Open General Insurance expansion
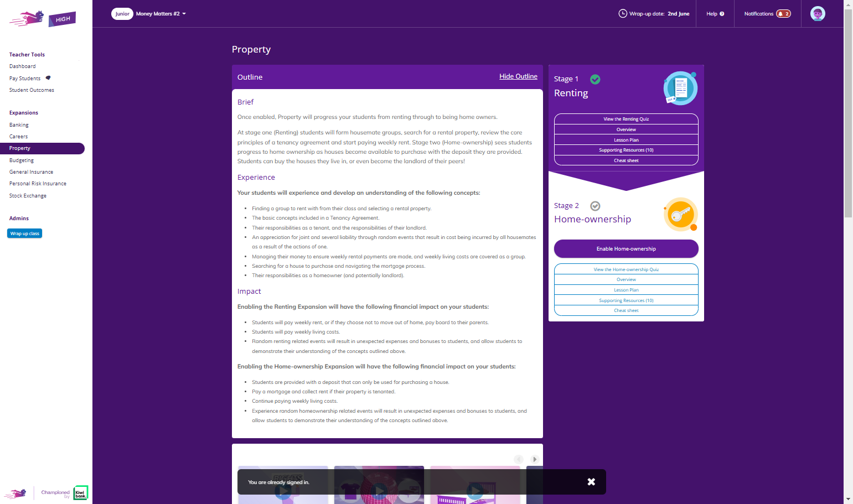Viewport: 853px width, 504px height. (31, 172)
